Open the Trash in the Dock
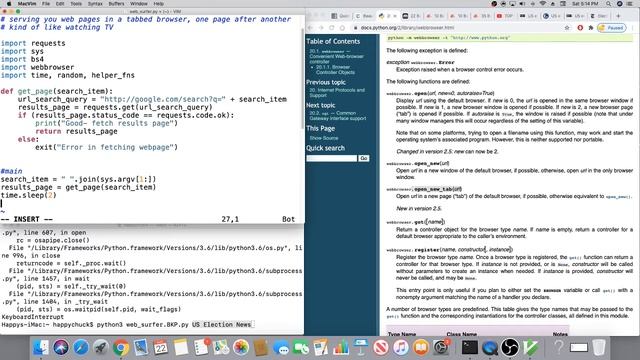This screenshot has height=360, width=640. pyautogui.click(x=598, y=348)
